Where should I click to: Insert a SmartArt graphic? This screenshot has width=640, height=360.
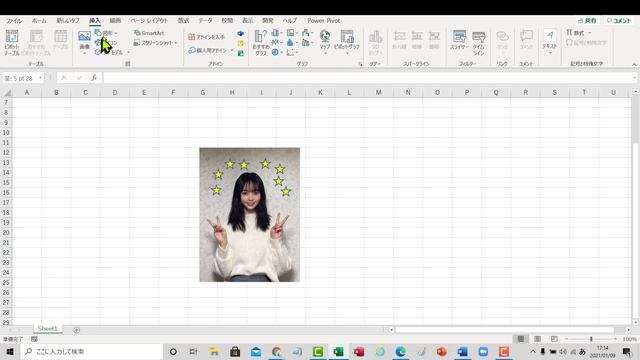tap(149, 33)
